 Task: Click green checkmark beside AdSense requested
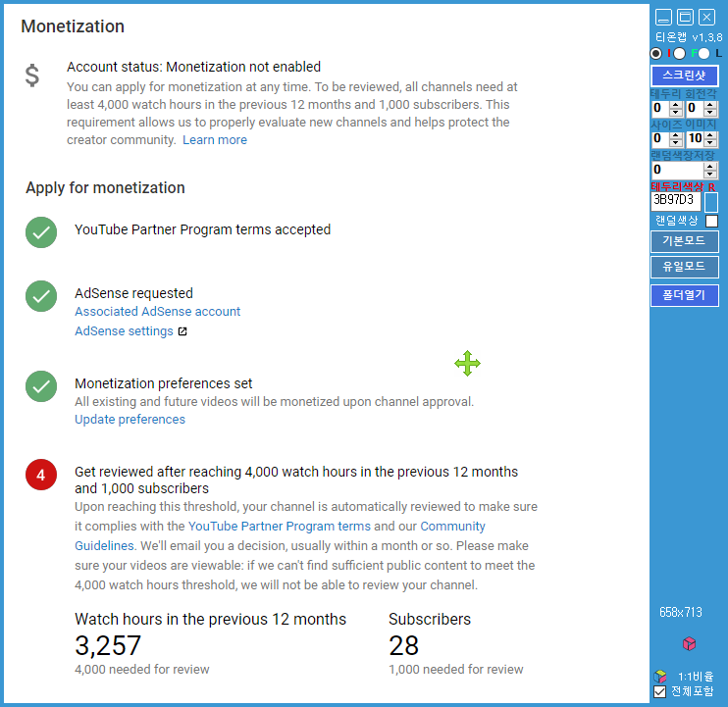click(41, 296)
